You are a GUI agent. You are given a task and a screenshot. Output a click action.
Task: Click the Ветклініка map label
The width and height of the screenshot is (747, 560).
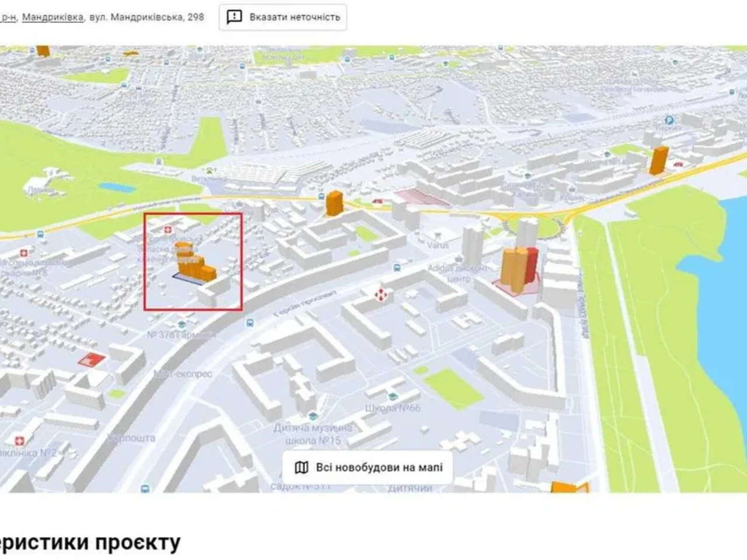click(208, 179)
